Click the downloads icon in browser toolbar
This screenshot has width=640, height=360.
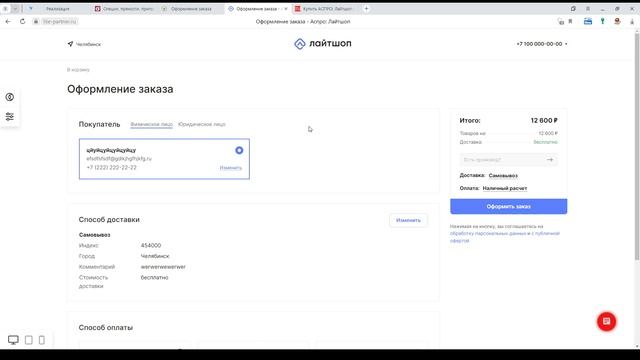point(632,22)
